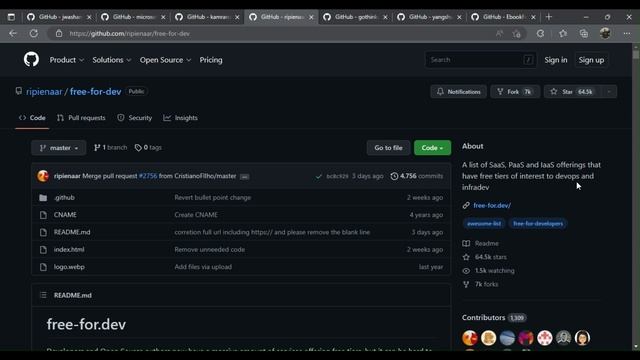Open the ripienaar owner link
640x360 pixels.
pos(44,91)
